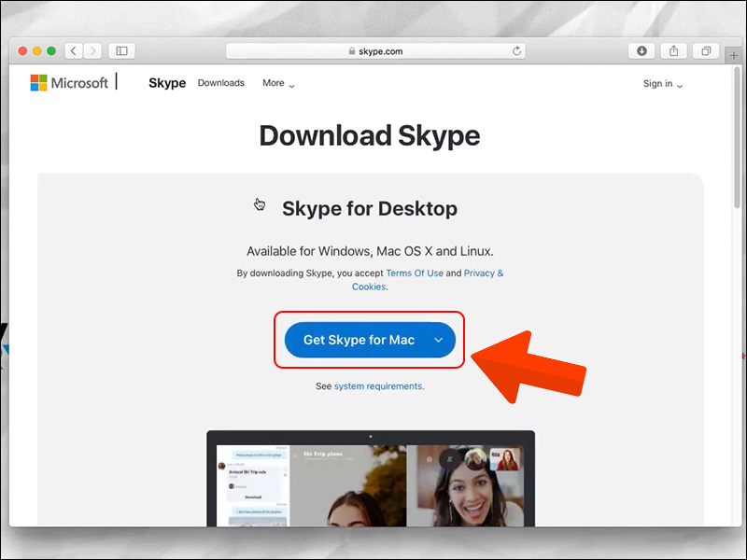747x560 pixels.
Task: Open the Safari downloads list
Action: coord(641,51)
